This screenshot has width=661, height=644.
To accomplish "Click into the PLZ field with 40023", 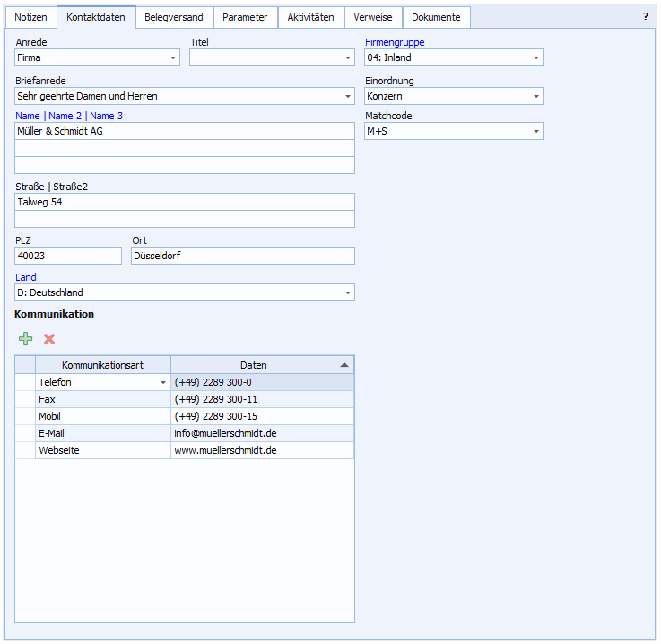I will (x=68, y=256).
